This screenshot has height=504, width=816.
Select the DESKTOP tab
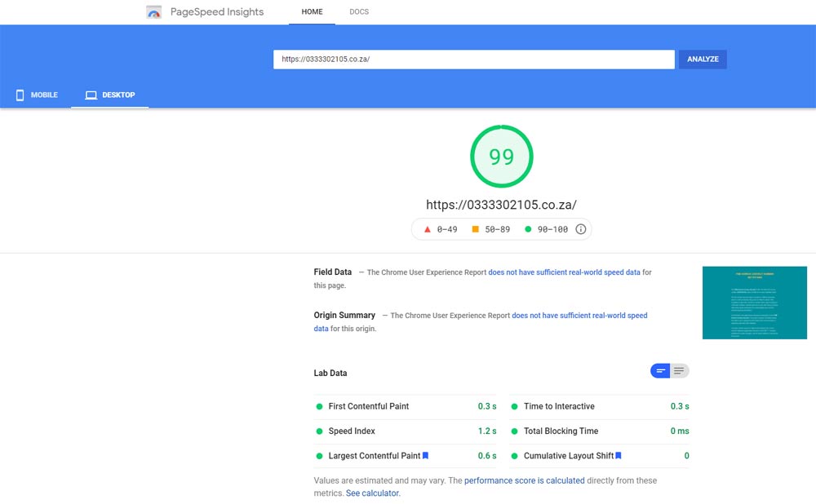110,95
